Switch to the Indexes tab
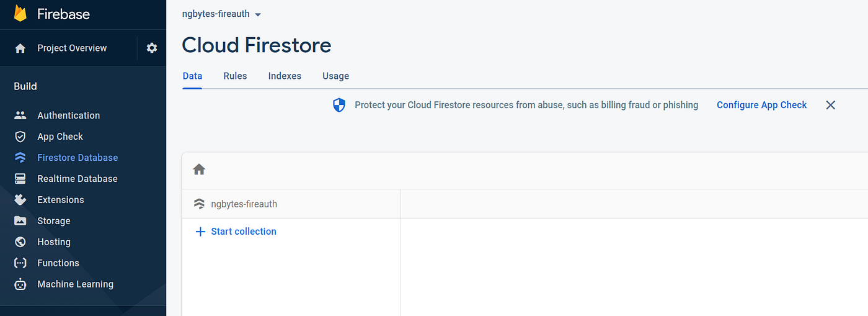Viewport: 868px width, 316px height. click(285, 76)
